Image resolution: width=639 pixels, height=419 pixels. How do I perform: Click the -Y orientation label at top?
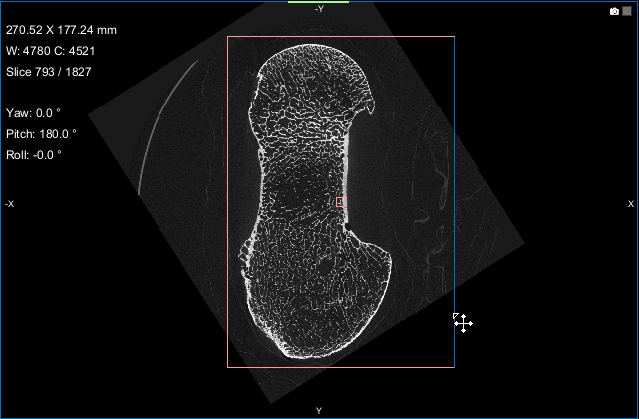(318, 9)
